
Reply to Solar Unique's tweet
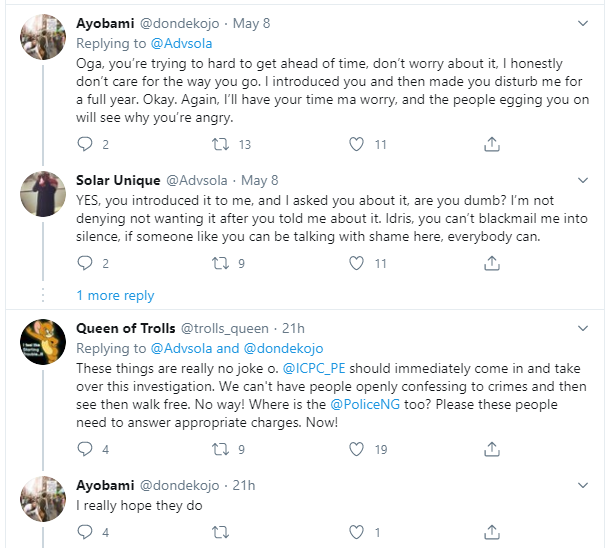tap(86, 264)
